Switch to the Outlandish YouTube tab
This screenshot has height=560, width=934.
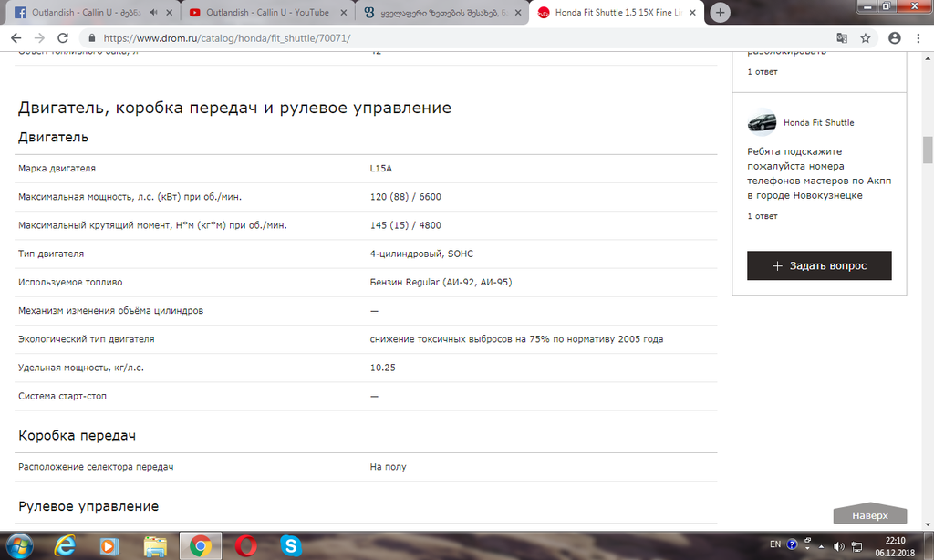pyautogui.click(x=267, y=12)
